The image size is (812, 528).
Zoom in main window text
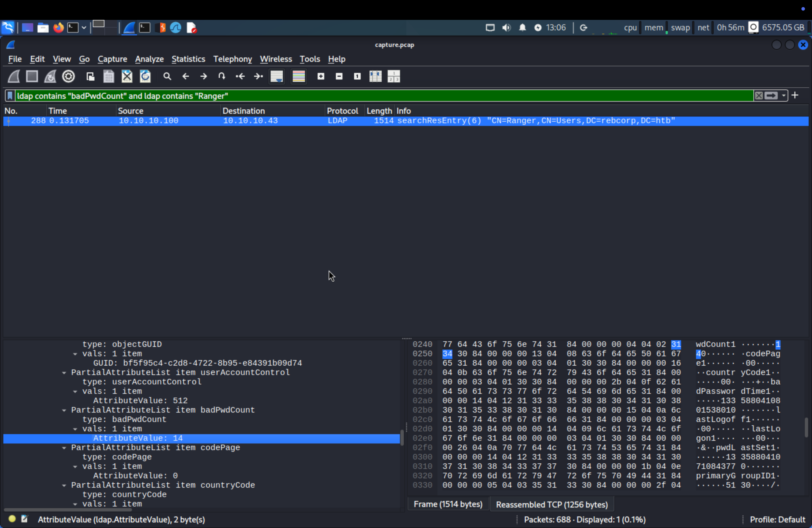[x=321, y=76]
